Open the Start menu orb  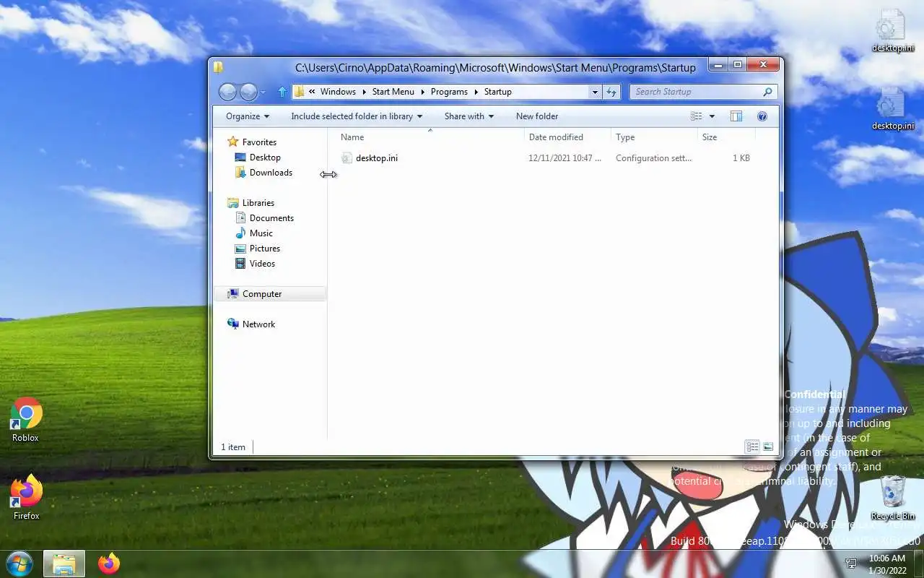pos(19,564)
